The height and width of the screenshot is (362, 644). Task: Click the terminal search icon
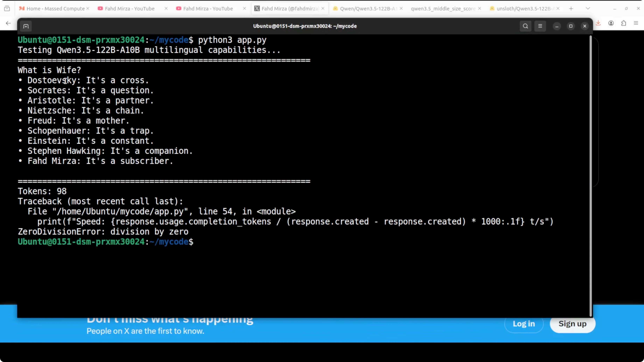[x=525, y=26]
